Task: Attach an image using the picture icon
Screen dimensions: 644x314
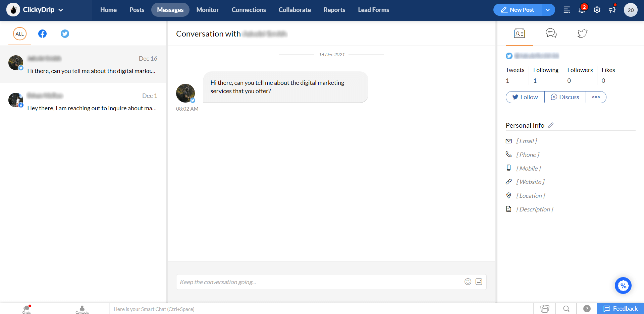Action: (479, 282)
